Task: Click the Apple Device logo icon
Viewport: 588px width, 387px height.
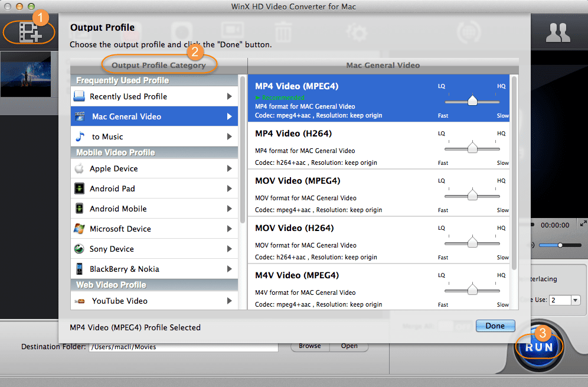Action: click(79, 168)
